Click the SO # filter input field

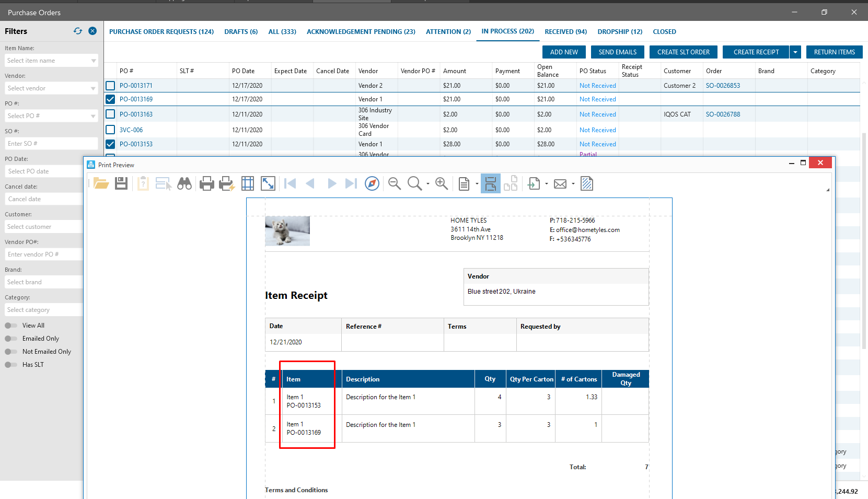51,144
